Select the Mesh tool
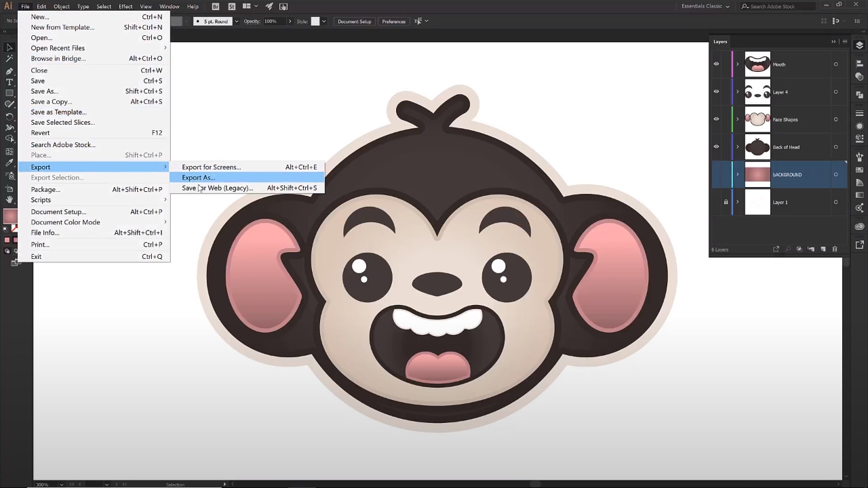868x488 pixels. point(9,151)
